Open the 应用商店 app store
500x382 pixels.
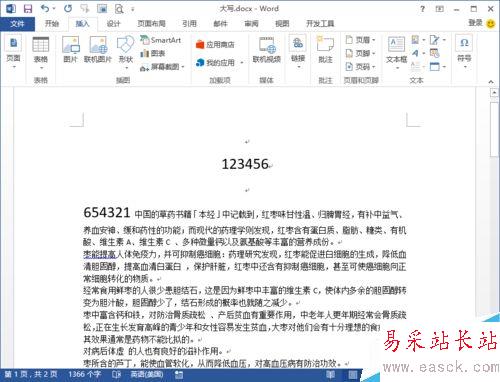coord(215,45)
